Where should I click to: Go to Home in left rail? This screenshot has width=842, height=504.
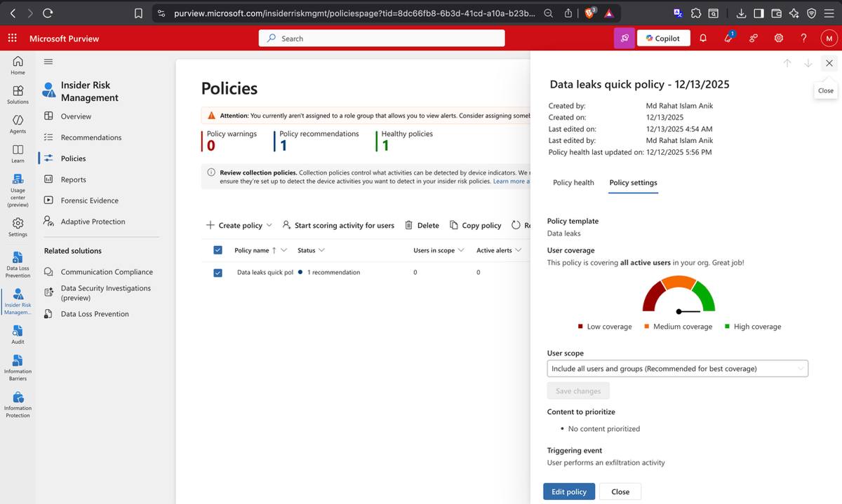(18, 65)
